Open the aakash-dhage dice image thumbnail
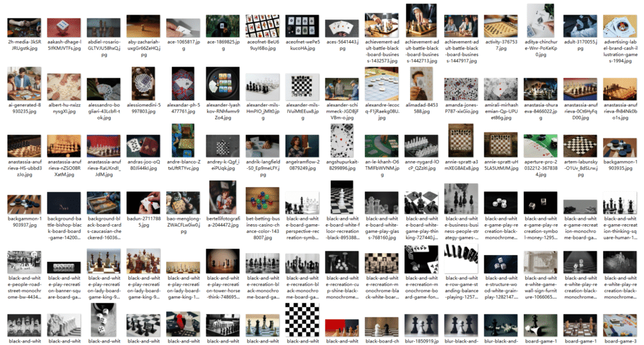Screen dimensions: 644x345 pos(64,28)
